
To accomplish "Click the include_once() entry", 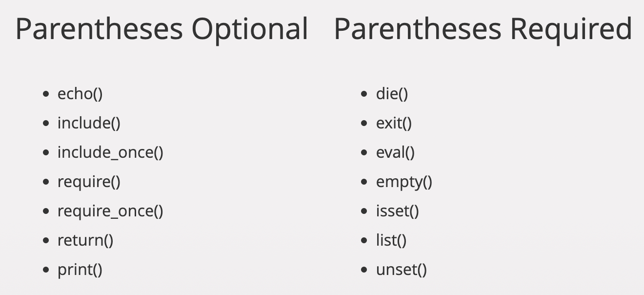I will click(x=110, y=152).
